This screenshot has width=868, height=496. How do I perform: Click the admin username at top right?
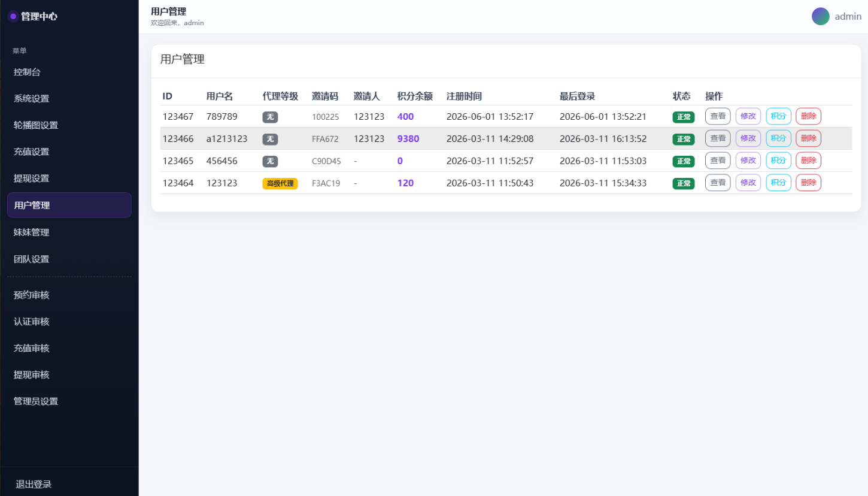848,17
